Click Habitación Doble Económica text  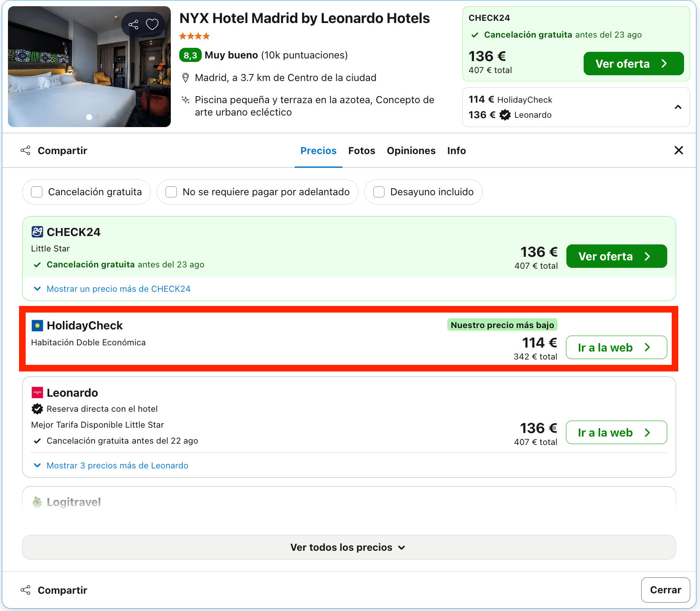pos(88,343)
